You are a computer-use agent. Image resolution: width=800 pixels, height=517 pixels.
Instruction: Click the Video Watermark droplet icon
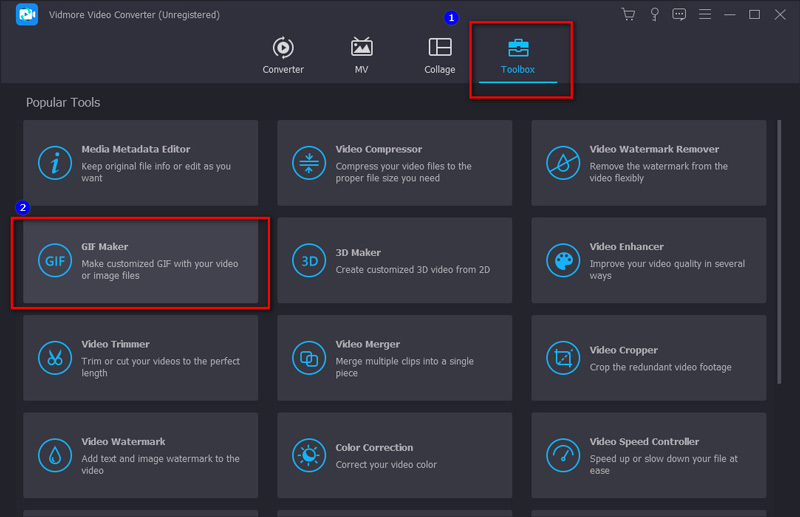55,456
